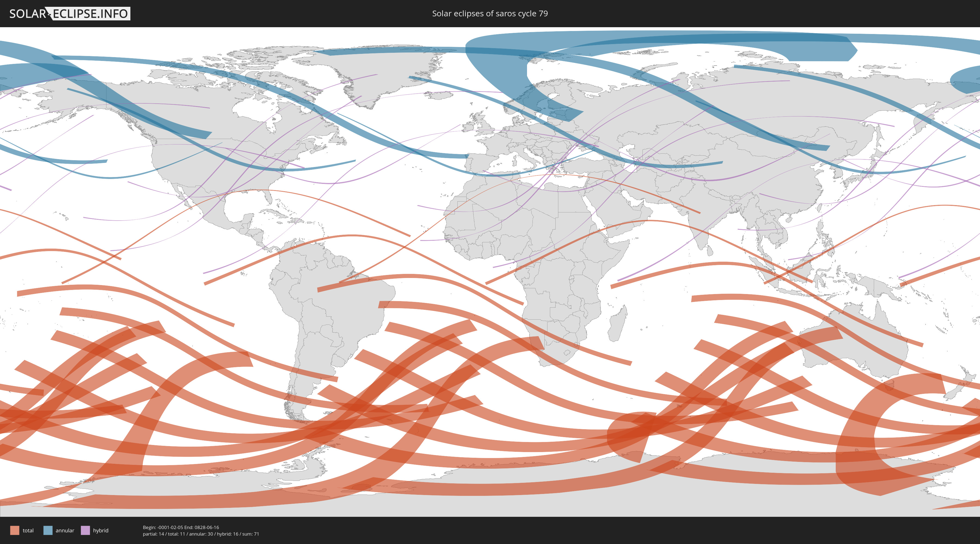Click the partial/total/annular/hybrid counts line
Screen dimensions: 980x544
coord(201,534)
